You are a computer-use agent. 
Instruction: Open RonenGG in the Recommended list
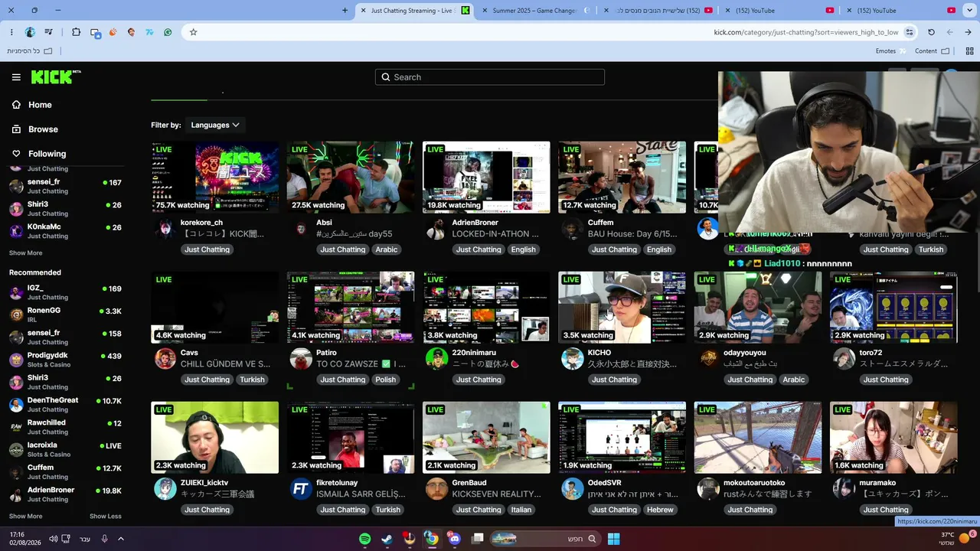65,315
